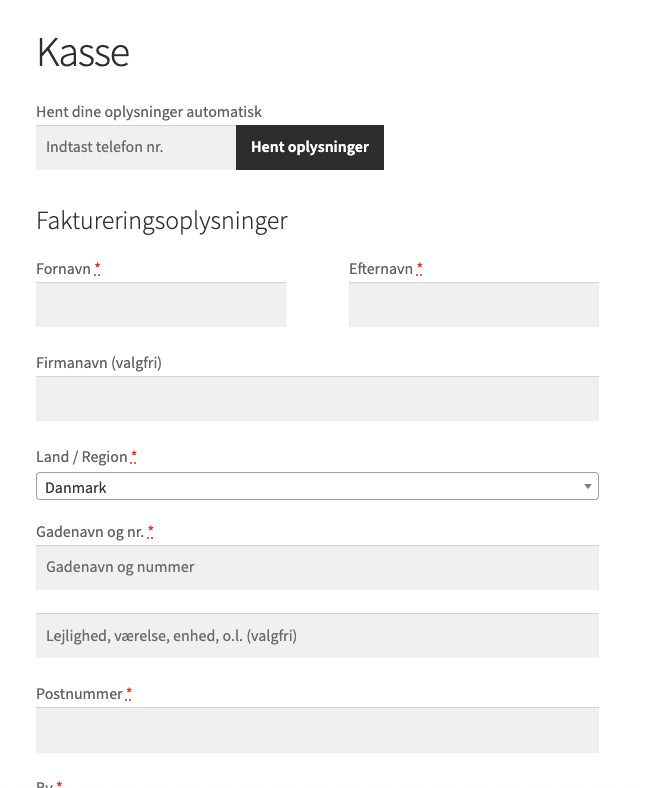This screenshot has height=788, width=645.
Task: Click the required asterisk beside Fornavn
Action: (x=97, y=268)
